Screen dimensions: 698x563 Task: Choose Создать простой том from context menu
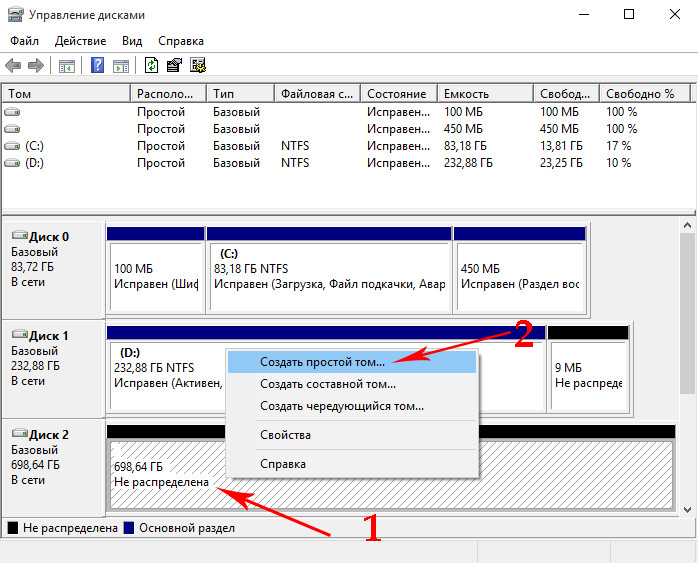pyautogui.click(x=352, y=362)
